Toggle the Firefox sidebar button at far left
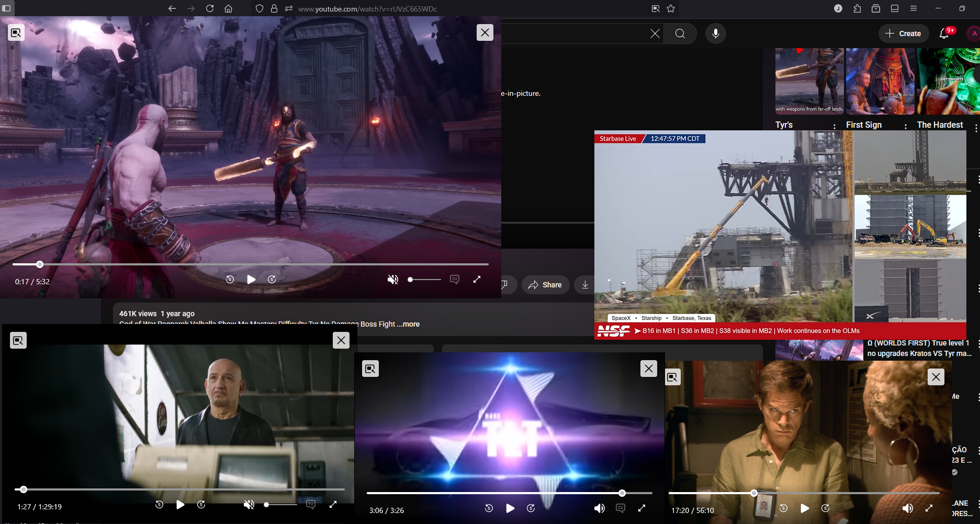The image size is (980, 524). pyautogui.click(x=7, y=8)
